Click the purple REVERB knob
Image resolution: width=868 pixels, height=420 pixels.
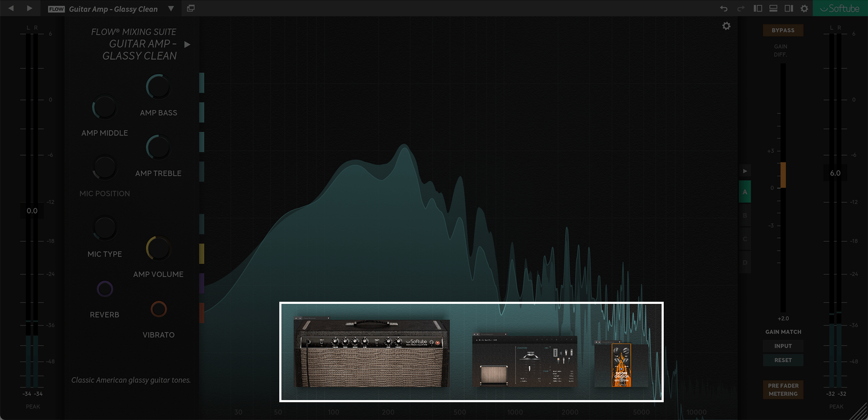[x=105, y=289]
